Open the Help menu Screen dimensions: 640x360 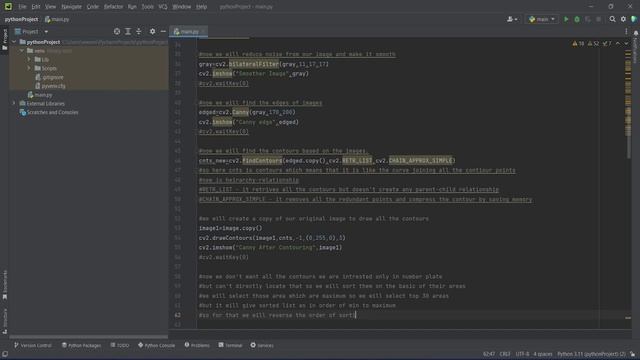click(x=202, y=7)
